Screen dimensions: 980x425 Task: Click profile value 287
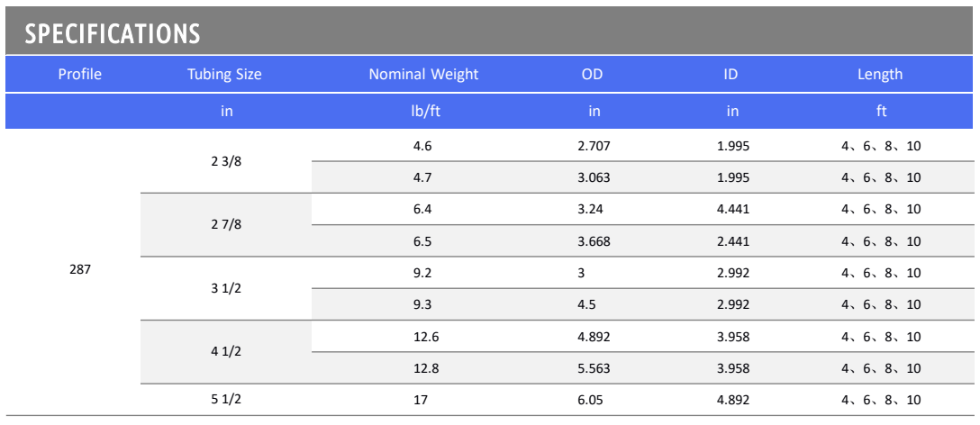[x=80, y=268]
